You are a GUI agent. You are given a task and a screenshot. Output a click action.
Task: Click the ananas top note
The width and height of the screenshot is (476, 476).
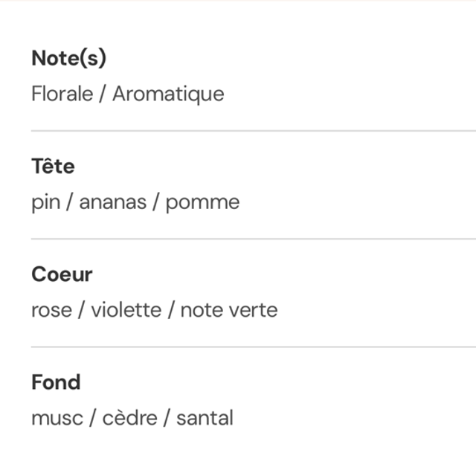(112, 202)
